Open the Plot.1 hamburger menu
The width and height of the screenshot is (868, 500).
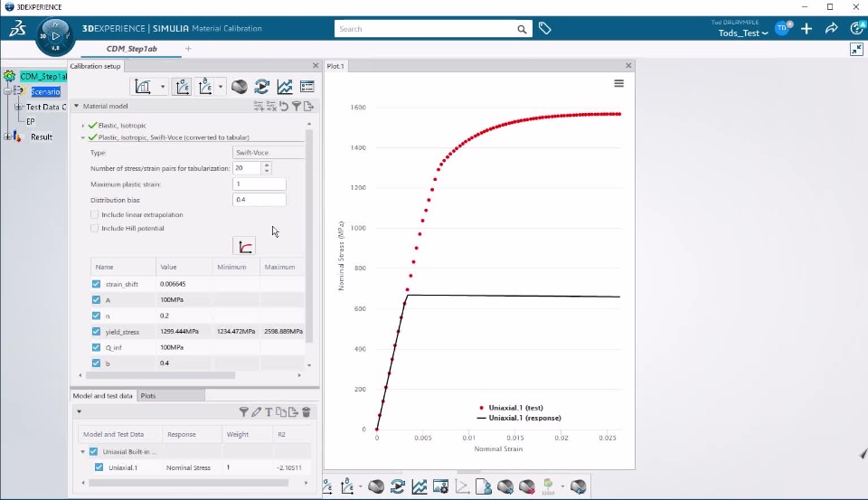[618, 83]
